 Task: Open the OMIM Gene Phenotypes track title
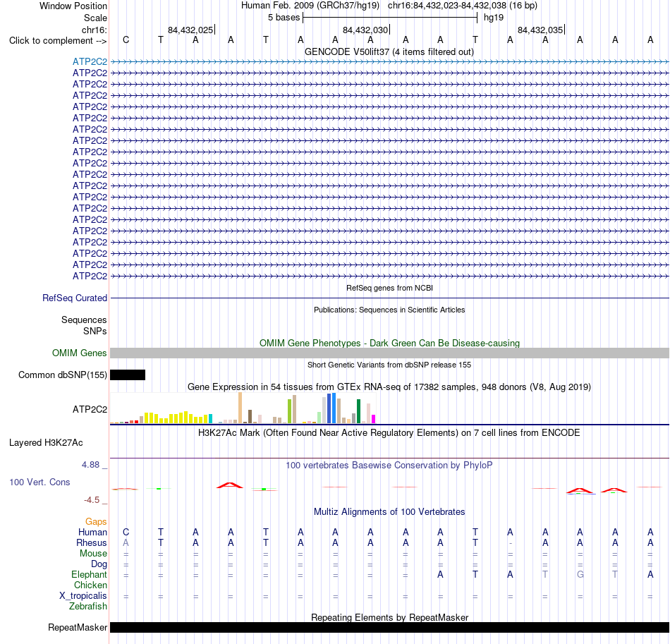pyautogui.click(x=389, y=343)
